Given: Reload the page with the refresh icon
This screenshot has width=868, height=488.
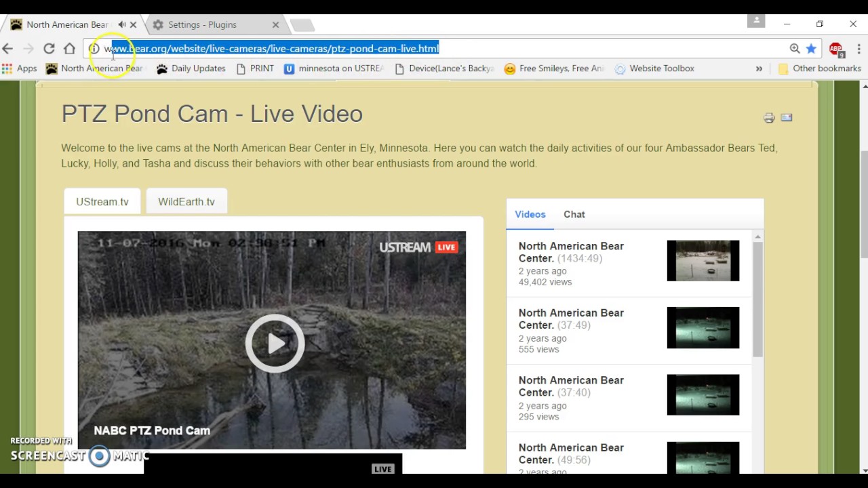Looking at the screenshot, I should [x=49, y=48].
